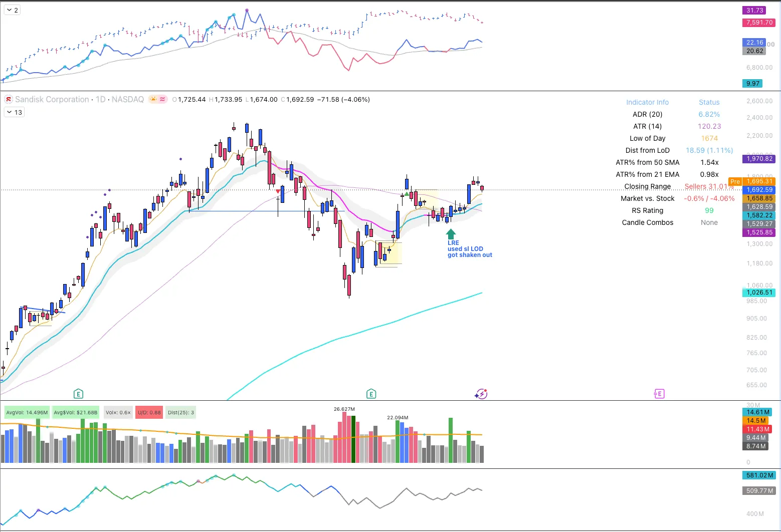This screenshot has width=781, height=532.
Task: Click the red down triangle marker on chart
Action: point(278,191)
